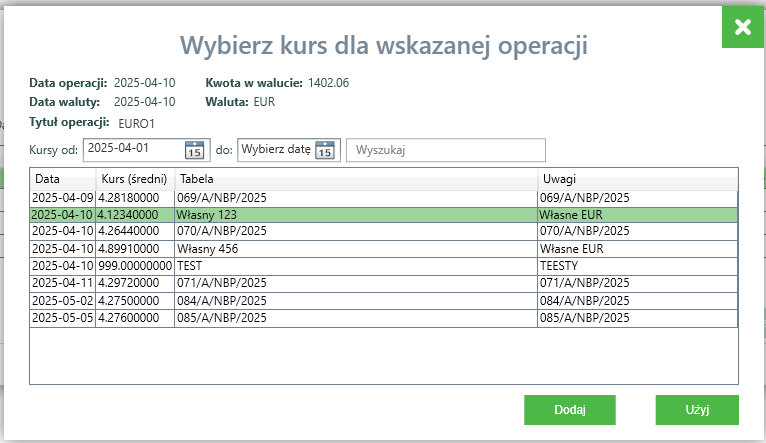This screenshot has height=443, width=766.
Task: Select the row with table 085/A/NBP/2025
Action: (383, 318)
